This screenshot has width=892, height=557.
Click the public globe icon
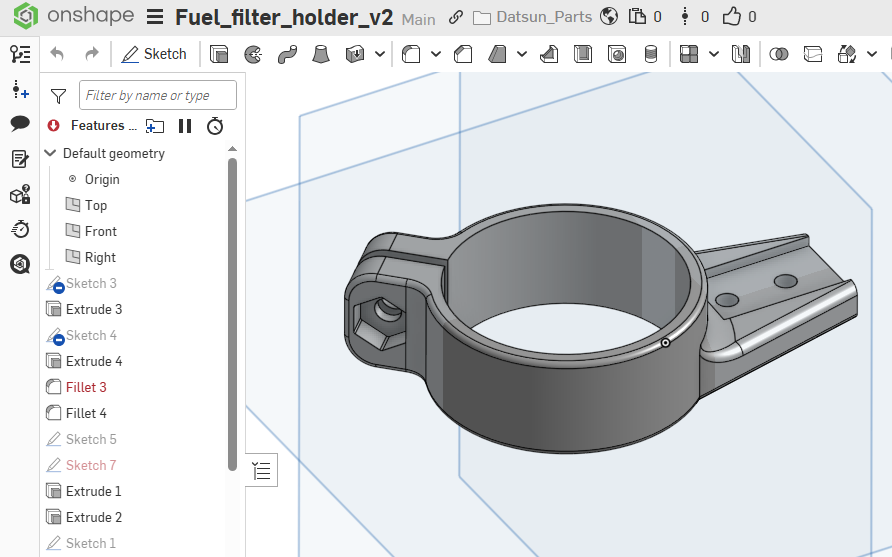tap(609, 16)
